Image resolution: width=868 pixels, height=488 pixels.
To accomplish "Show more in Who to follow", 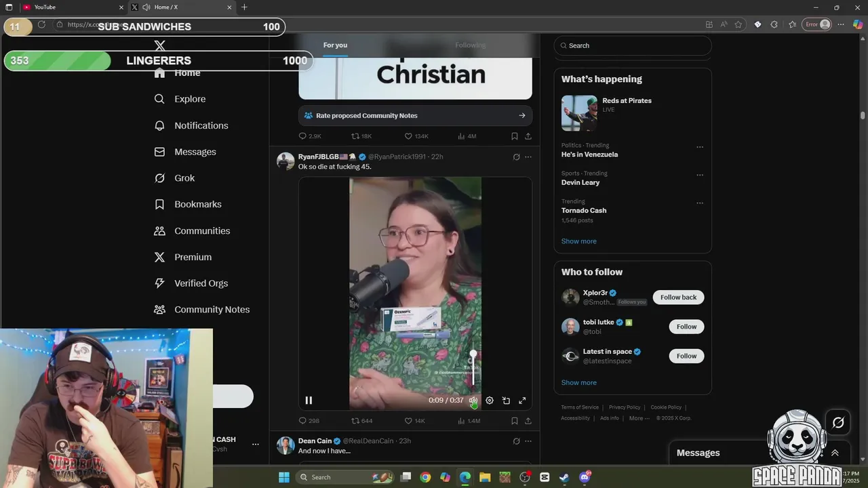I will 578,383.
